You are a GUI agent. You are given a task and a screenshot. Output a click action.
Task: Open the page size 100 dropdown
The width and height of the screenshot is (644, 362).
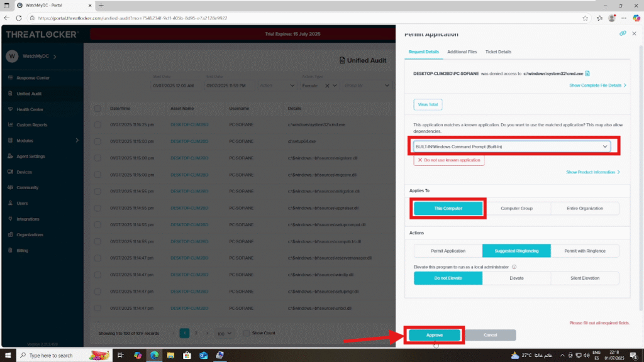click(x=225, y=334)
